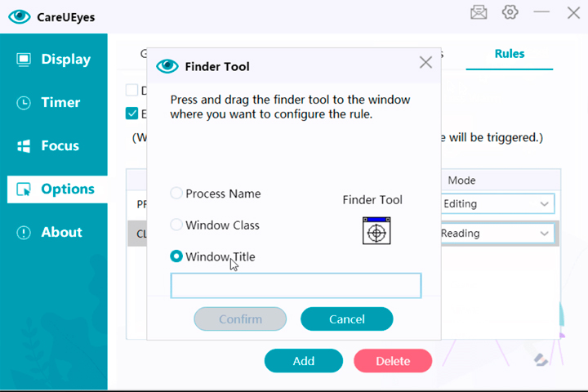Select the Window Title radio button
The height and width of the screenshot is (392, 588).
(x=176, y=256)
